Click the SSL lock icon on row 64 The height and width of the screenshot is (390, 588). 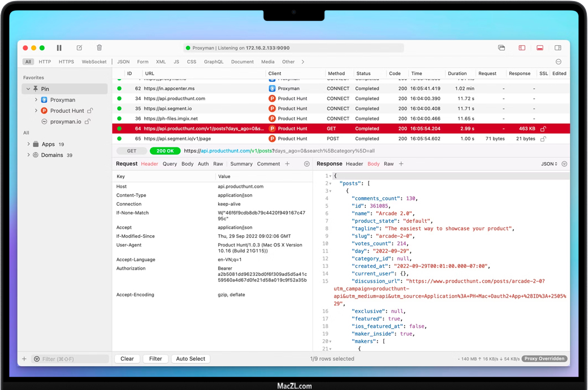pos(543,129)
